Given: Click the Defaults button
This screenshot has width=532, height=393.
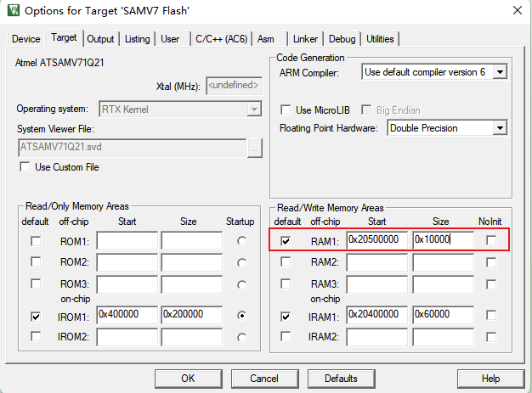Looking at the screenshot, I should (341, 378).
